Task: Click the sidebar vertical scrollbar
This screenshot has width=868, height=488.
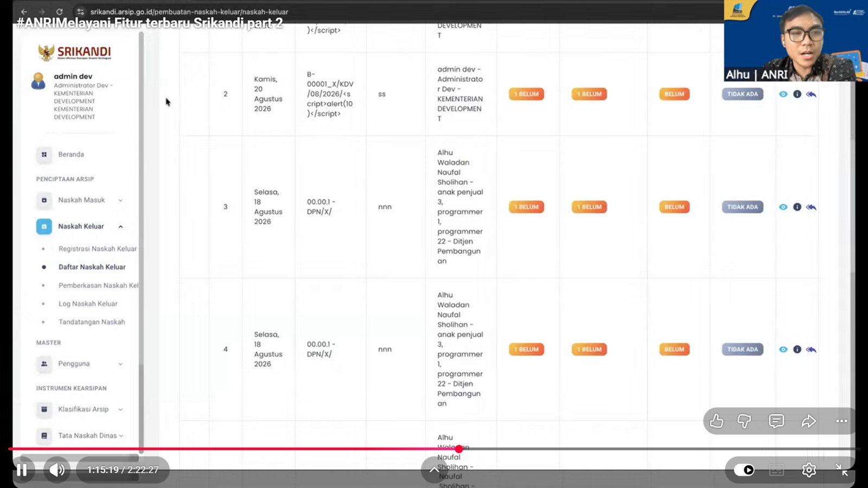Action: tap(141, 242)
